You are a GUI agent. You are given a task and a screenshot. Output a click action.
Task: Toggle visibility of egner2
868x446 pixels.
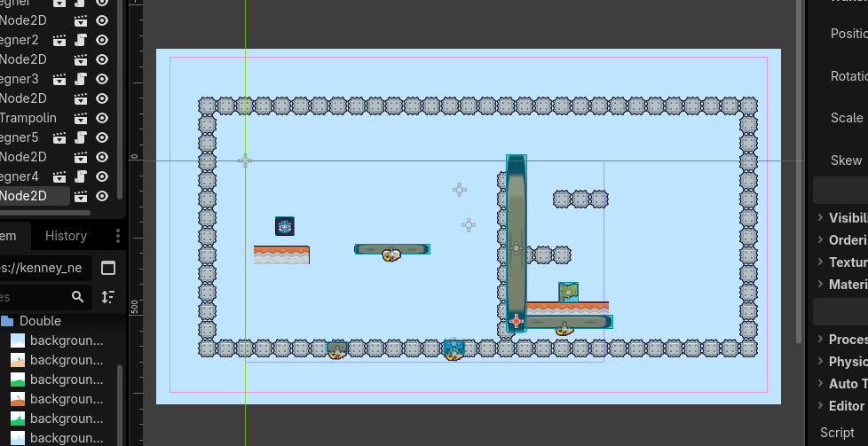pos(102,41)
